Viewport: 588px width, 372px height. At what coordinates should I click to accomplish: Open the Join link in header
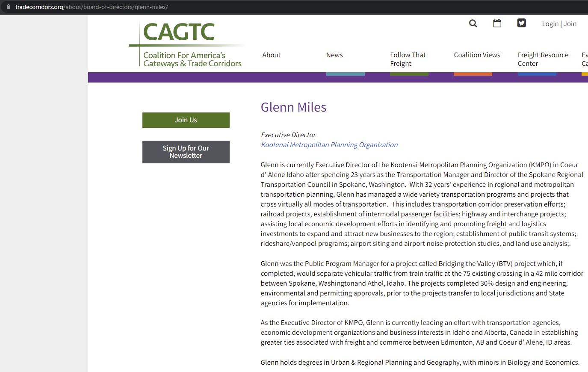tap(570, 24)
